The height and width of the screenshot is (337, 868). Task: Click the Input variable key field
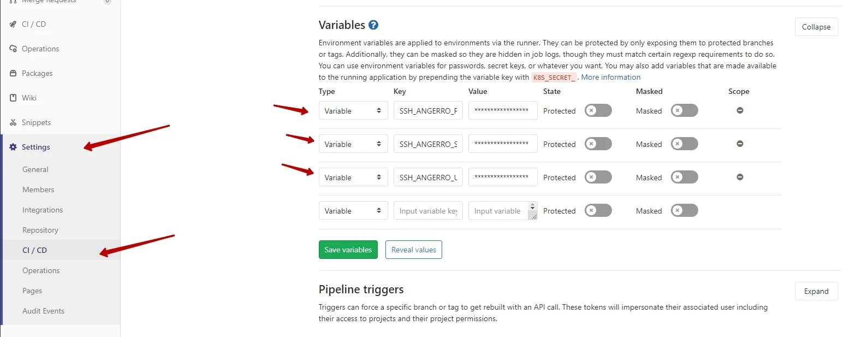428,210
